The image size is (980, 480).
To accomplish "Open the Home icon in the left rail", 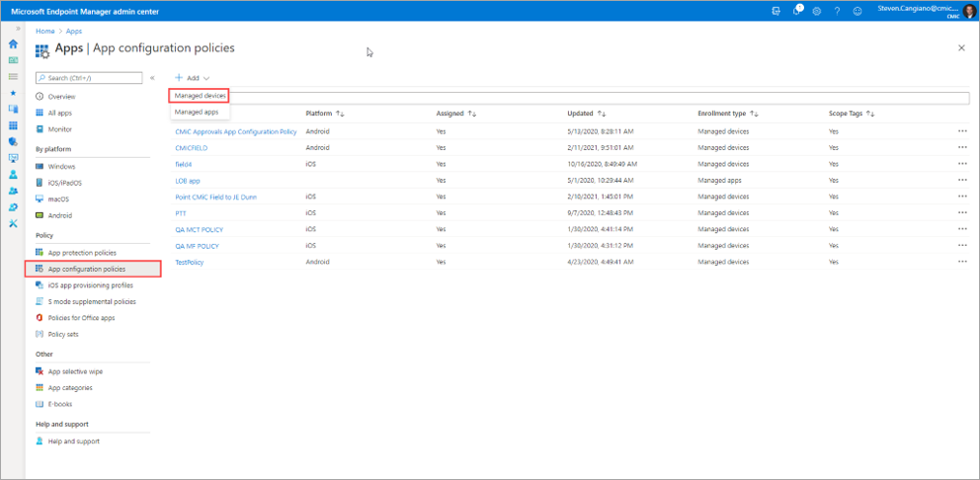I will click(x=13, y=44).
